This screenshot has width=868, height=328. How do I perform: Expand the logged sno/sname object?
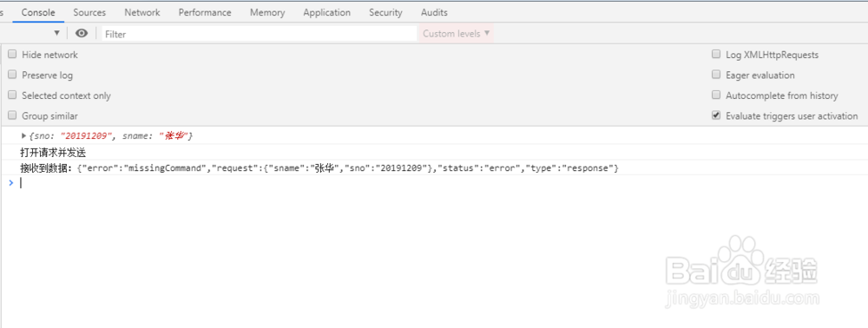point(23,135)
